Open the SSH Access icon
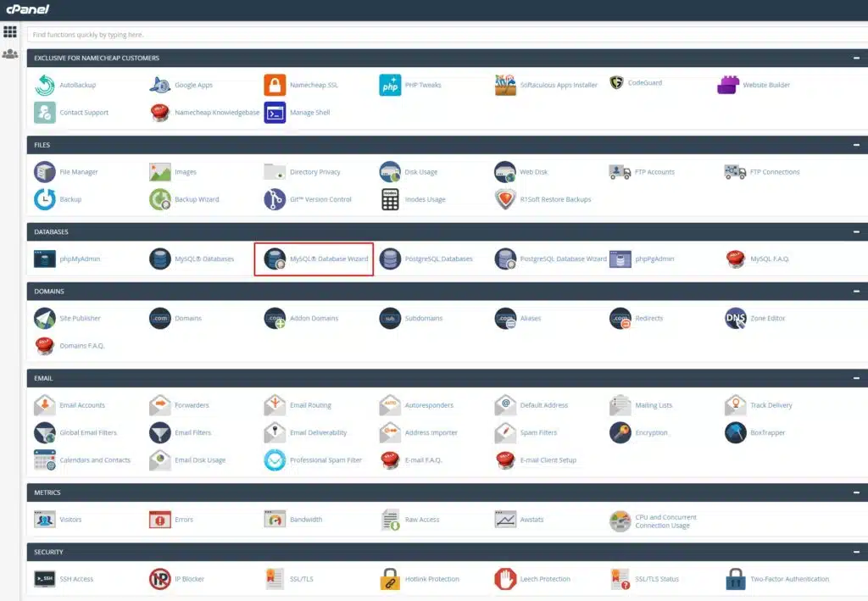Image resolution: width=868 pixels, height=601 pixels. coord(45,579)
